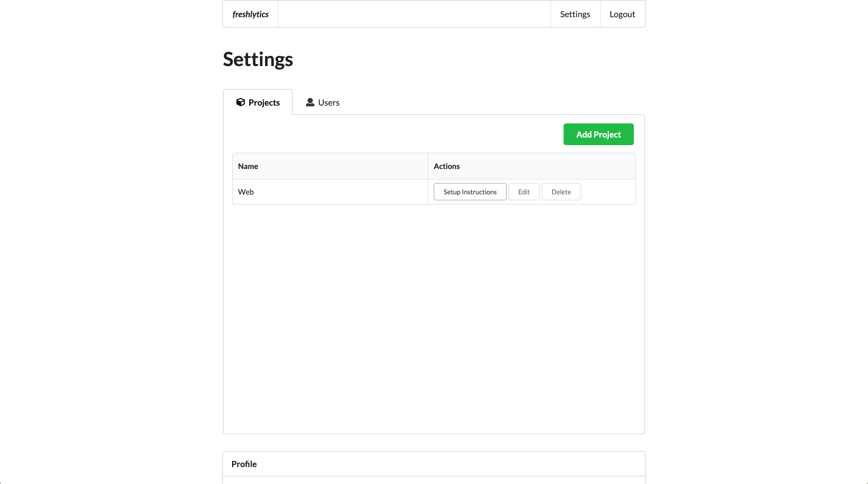Delete the Web project

point(561,192)
